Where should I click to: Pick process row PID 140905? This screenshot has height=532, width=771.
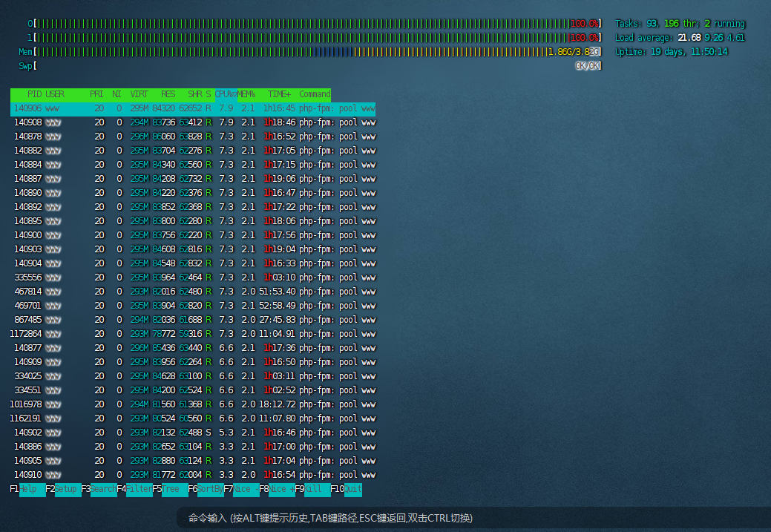(x=193, y=462)
